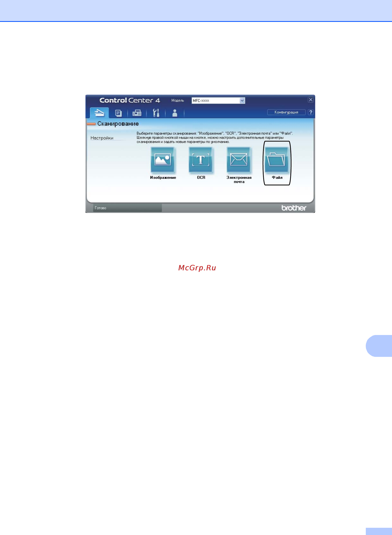
Task: Switch to the PC-Copy tab icon
Action: pos(118,113)
